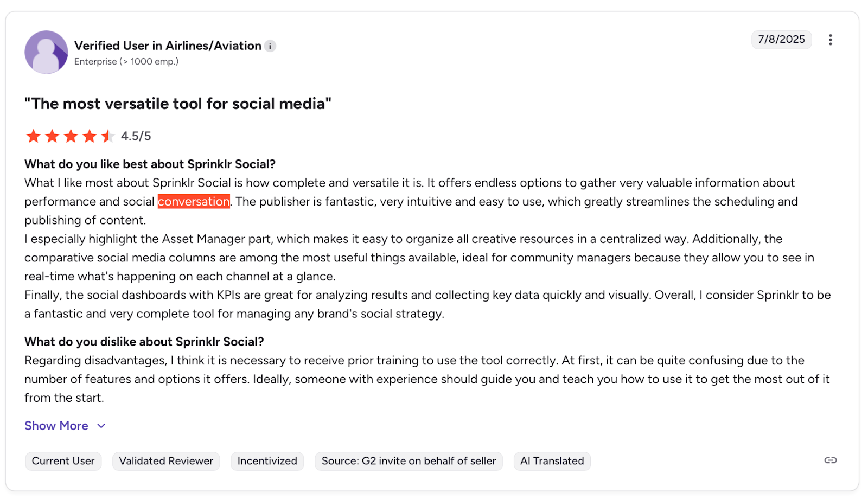This screenshot has width=868, height=499.
Task: Click the 4.5/5 rating score
Action: [x=136, y=136]
